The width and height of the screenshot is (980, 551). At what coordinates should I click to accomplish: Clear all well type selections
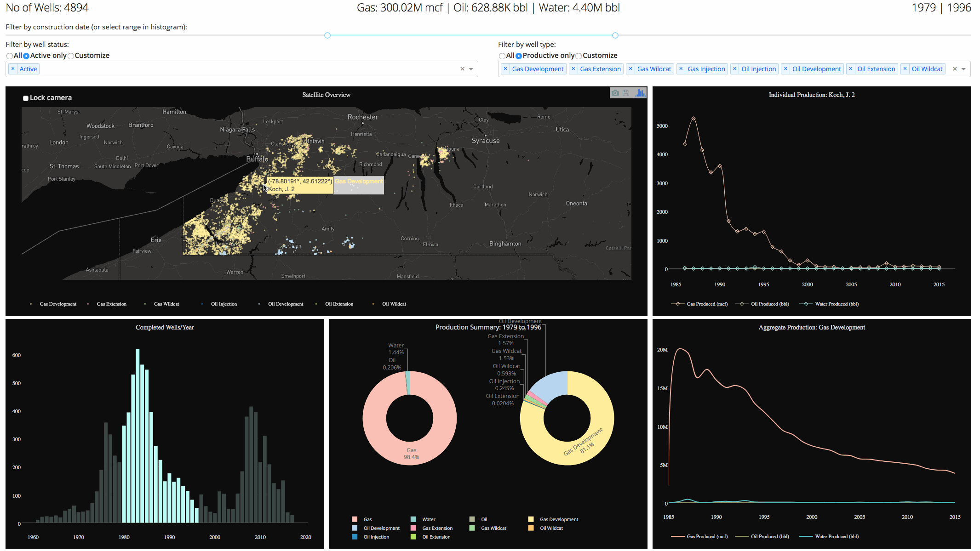click(955, 69)
